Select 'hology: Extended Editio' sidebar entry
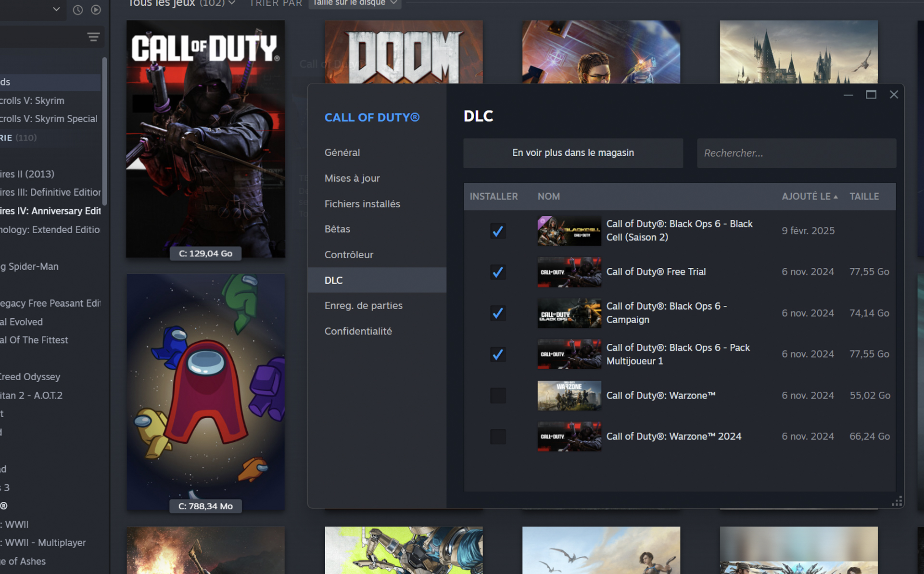This screenshot has width=924, height=574. [x=50, y=230]
